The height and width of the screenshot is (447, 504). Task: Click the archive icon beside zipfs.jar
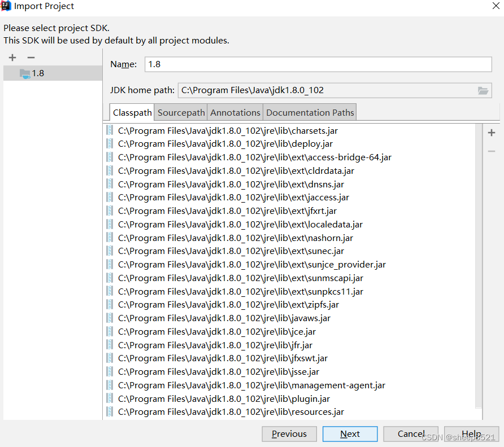(x=110, y=304)
